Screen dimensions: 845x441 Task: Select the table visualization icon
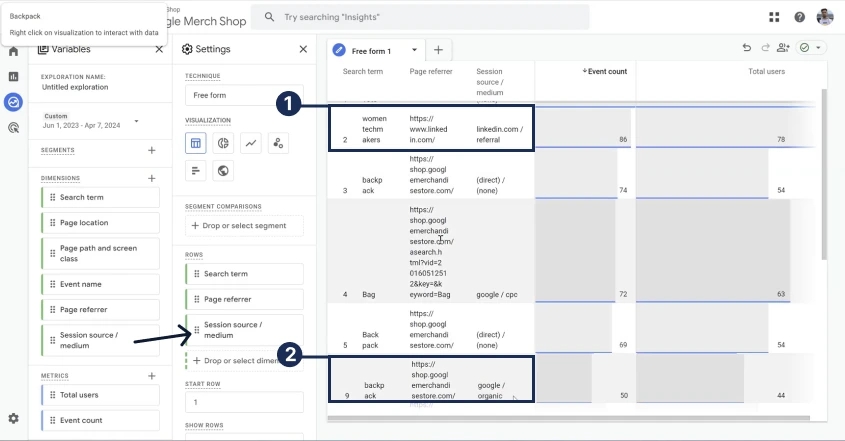click(196, 143)
